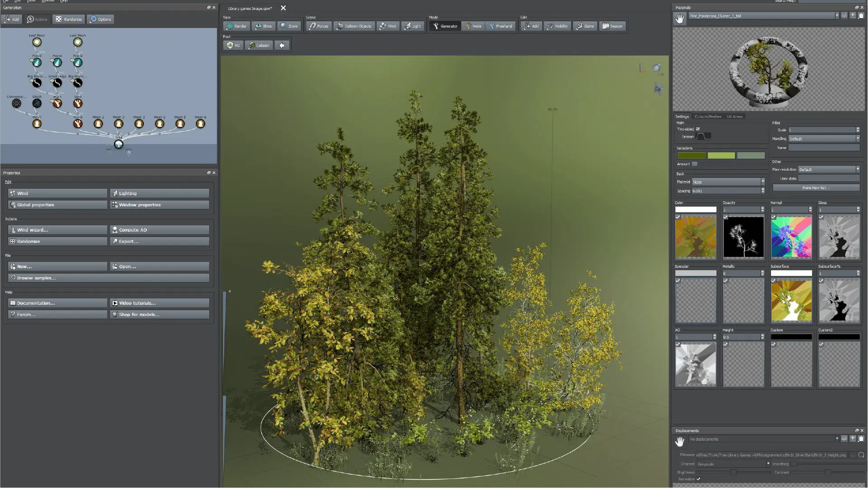
Task: Click the arrow icon beside Collision
Action: pos(282,45)
